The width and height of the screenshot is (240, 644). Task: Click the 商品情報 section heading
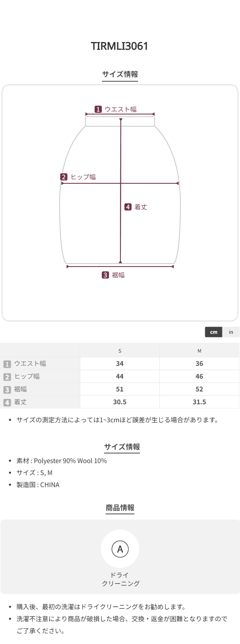(x=120, y=508)
